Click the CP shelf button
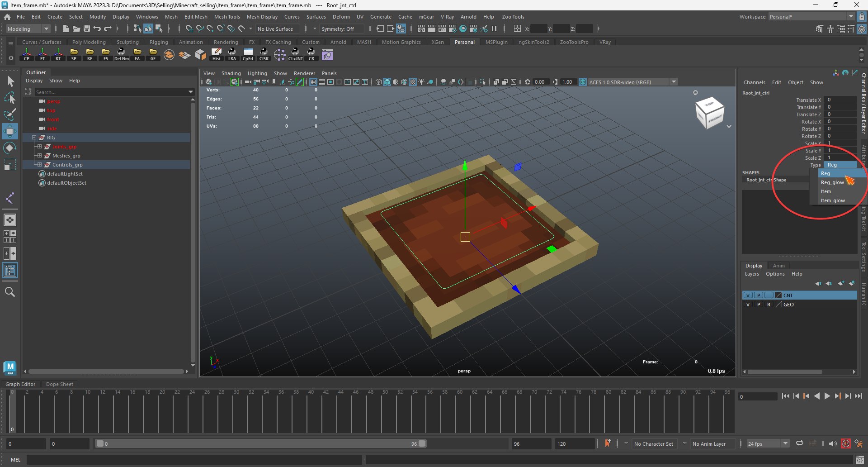 pos(27,55)
